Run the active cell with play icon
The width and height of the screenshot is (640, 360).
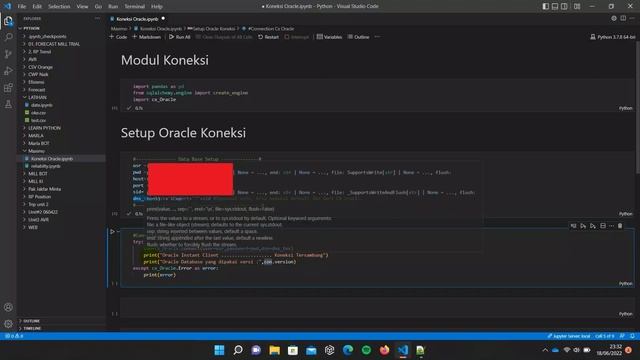[112, 231]
